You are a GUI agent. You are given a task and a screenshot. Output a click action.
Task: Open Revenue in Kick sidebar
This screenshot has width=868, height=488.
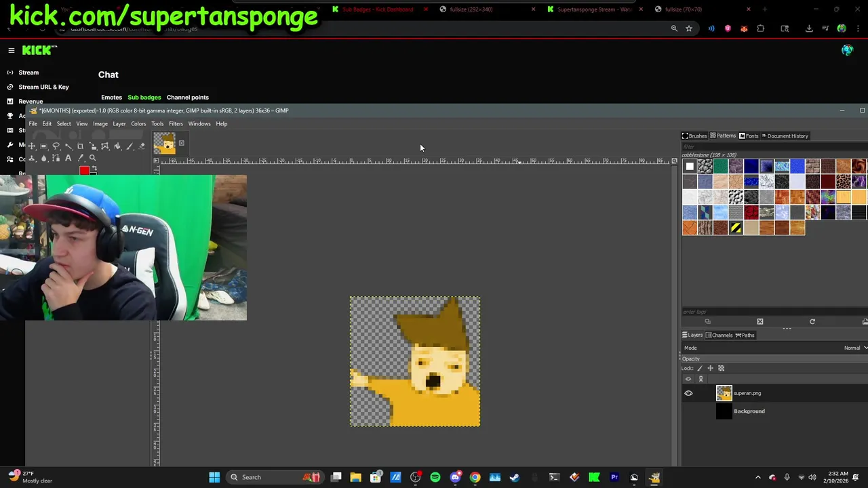coord(31,101)
